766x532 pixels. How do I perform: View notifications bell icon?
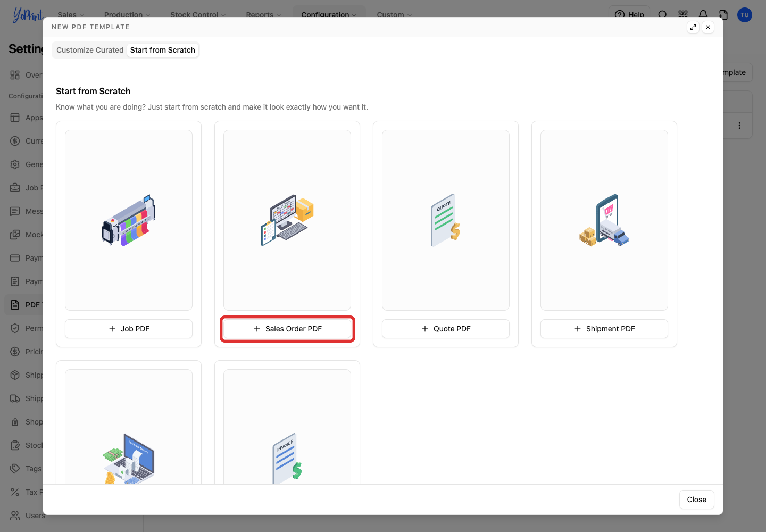(703, 15)
